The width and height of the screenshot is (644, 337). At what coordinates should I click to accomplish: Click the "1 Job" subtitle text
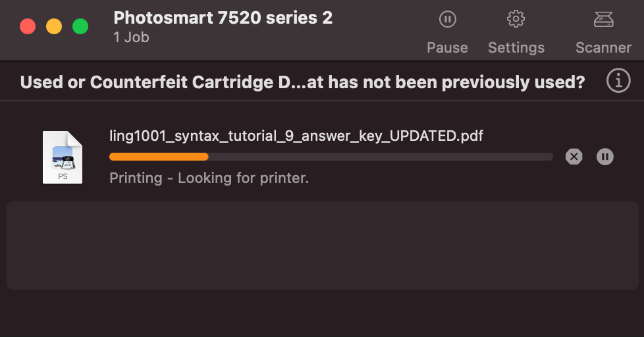131,38
